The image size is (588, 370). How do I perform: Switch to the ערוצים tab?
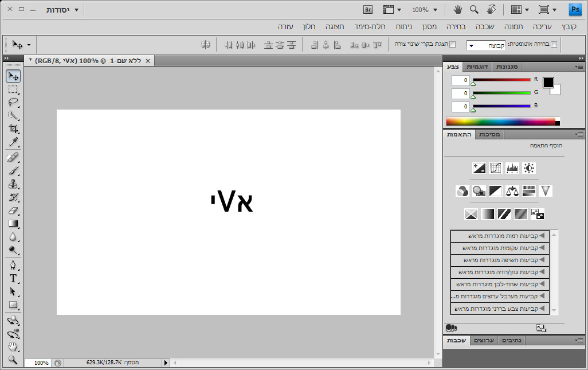pyautogui.click(x=485, y=341)
